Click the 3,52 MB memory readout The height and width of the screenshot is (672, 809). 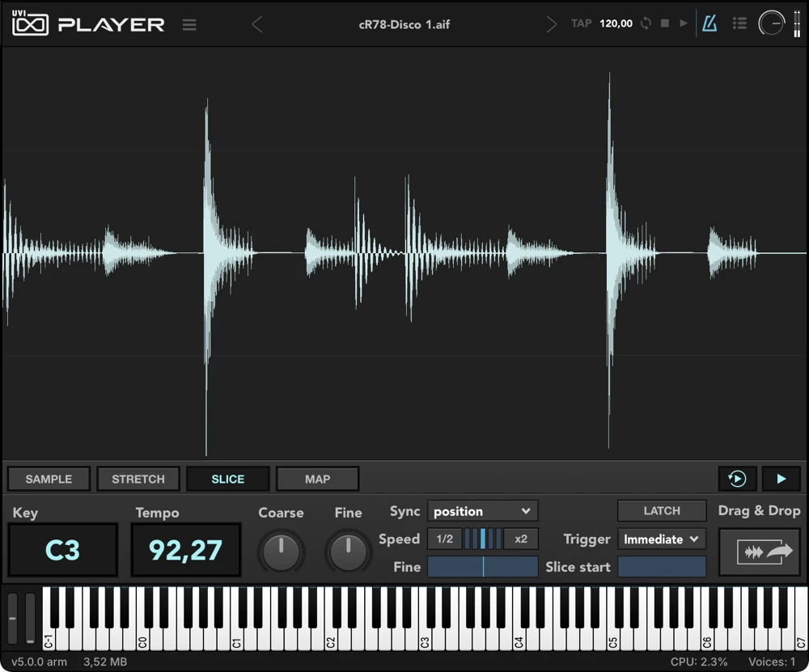pyautogui.click(x=105, y=661)
